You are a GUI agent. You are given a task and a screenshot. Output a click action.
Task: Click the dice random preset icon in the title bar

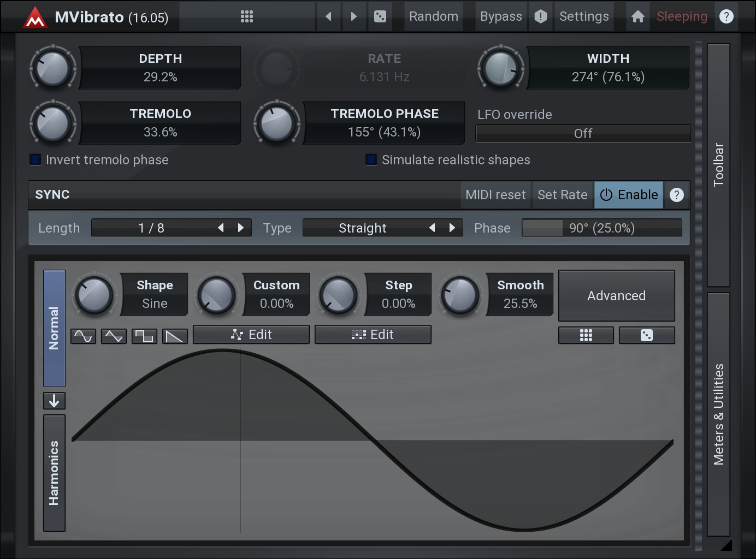380,16
